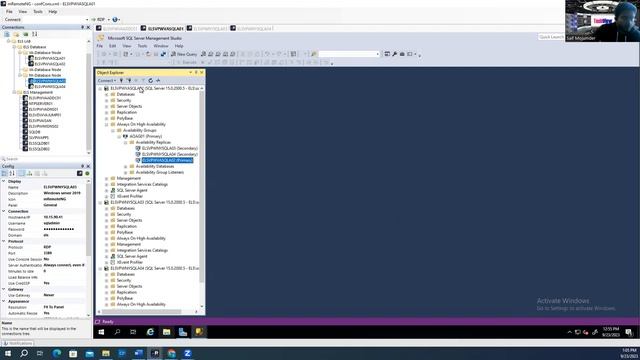The width and height of the screenshot is (640, 360).
Task: Toggle auto-hide pin on Object Explorer panel
Action: tap(196, 72)
